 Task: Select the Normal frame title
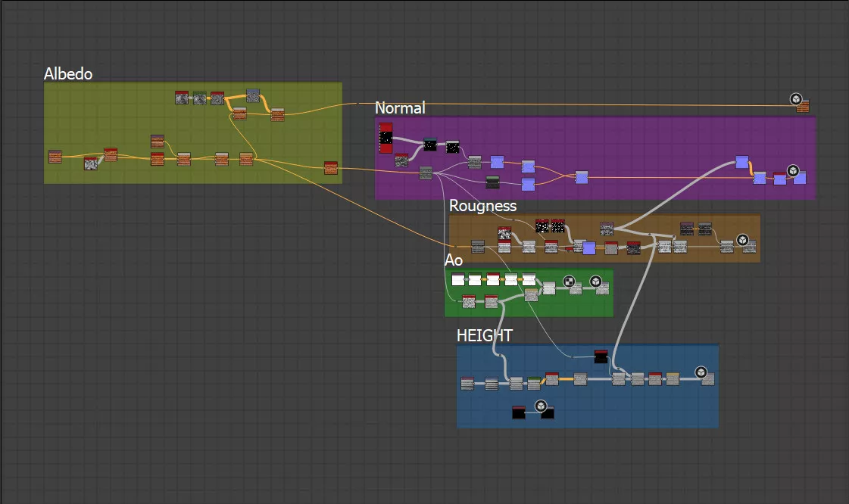(x=400, y=108)
